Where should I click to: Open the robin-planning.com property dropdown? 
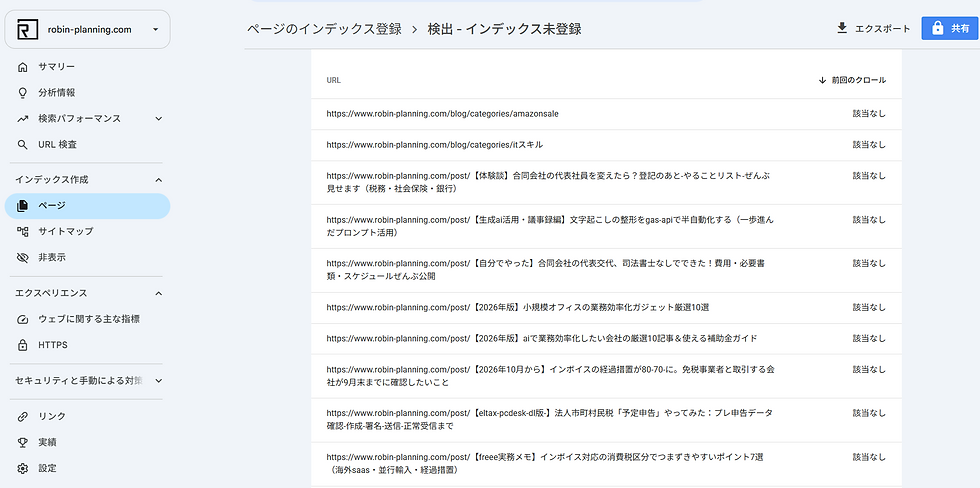pos(88,29)
